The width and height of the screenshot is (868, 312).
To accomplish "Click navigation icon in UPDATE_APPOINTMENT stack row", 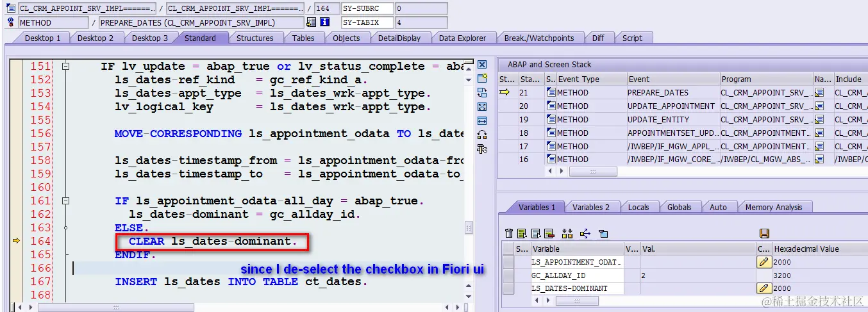I will coord(819,106).
